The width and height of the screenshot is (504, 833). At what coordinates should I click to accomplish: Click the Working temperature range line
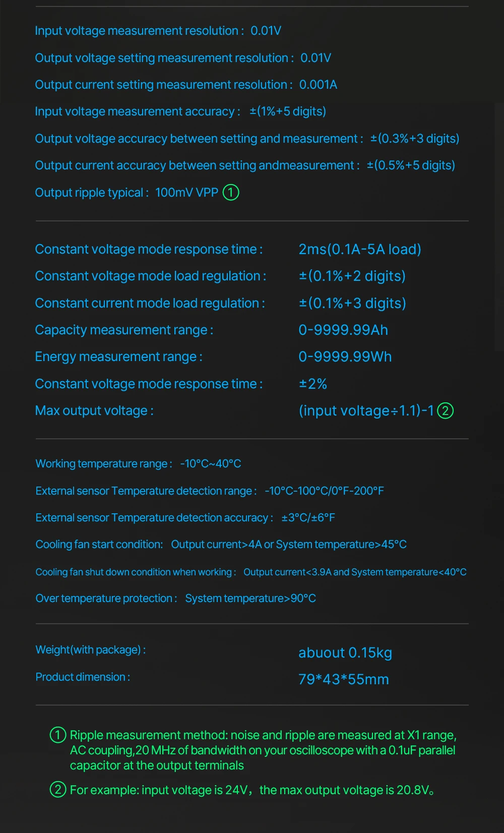(138, 463)
